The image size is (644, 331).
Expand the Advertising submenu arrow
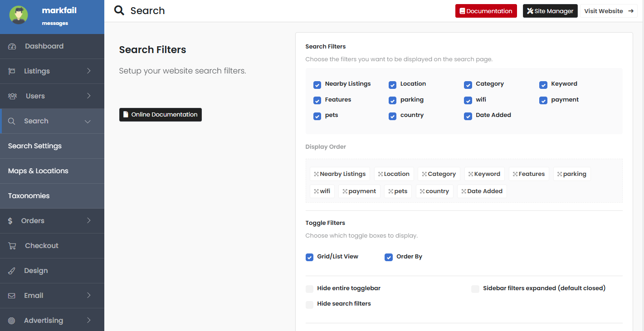tap(88, 321)
